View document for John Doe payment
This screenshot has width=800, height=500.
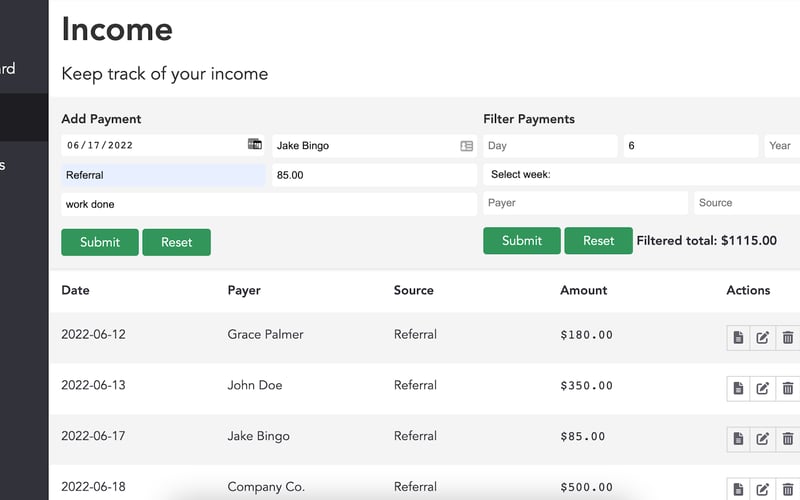pos(738,388)
